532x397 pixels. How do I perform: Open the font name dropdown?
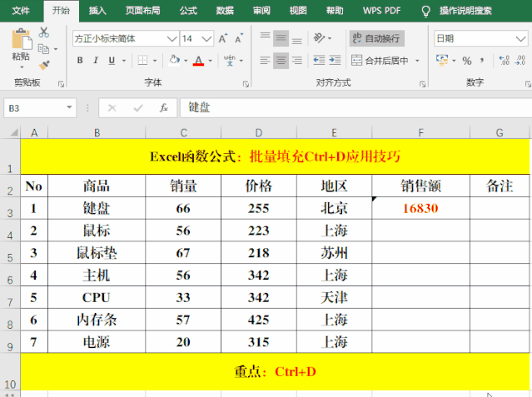click(172, 38)
